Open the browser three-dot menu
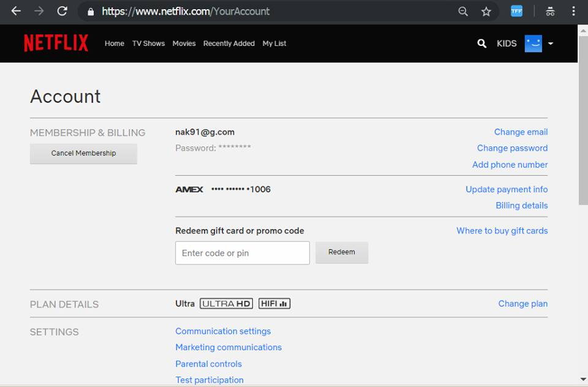The image size is (588, 387). (573, 11)
